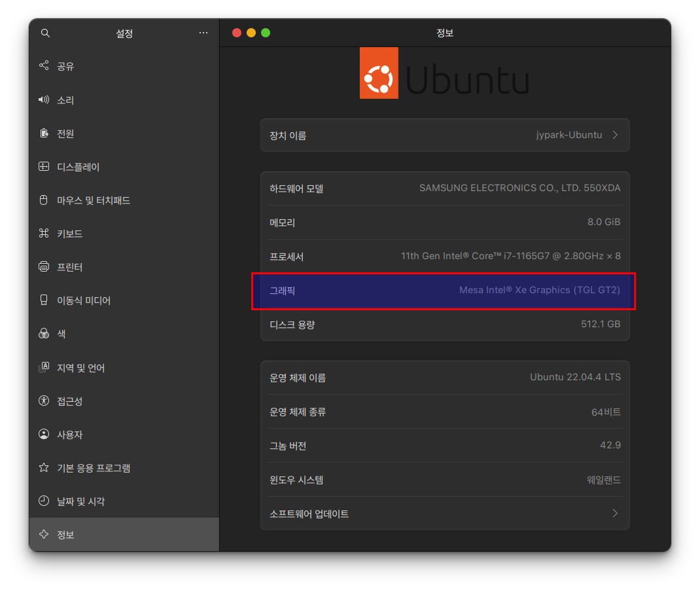Click the 소리 speaker icon
700x591 pixels.
point(44,99)
